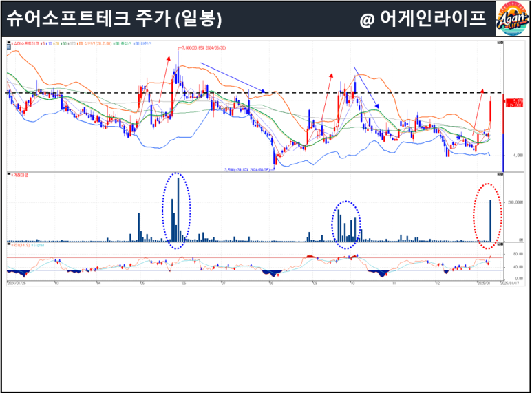Viewport: 532px width, 393px height.
Task: Click the 0M volume axis label
Action: (x=521, y=240)
